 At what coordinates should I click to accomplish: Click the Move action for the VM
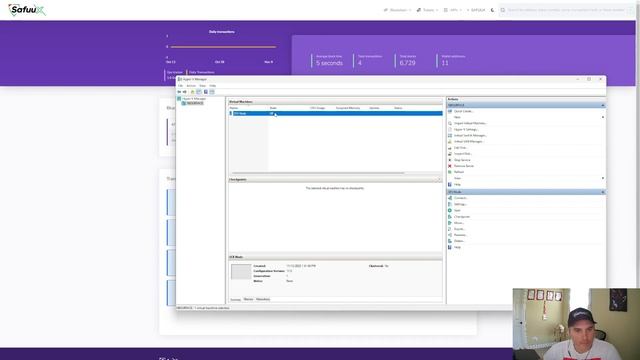pos(459,223)
